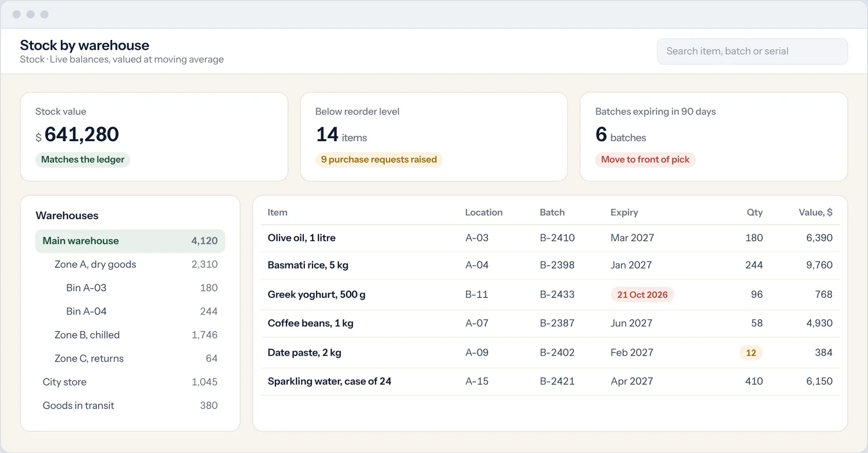Open the "9 purchase requests raised" badge
The width and height of the screenshot is (868, 453).
pyautogui.click(x=379, y=160)
